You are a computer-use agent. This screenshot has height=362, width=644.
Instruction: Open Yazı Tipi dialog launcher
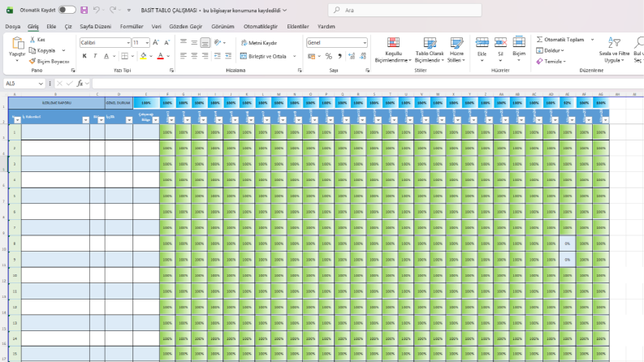coord(171,71)
